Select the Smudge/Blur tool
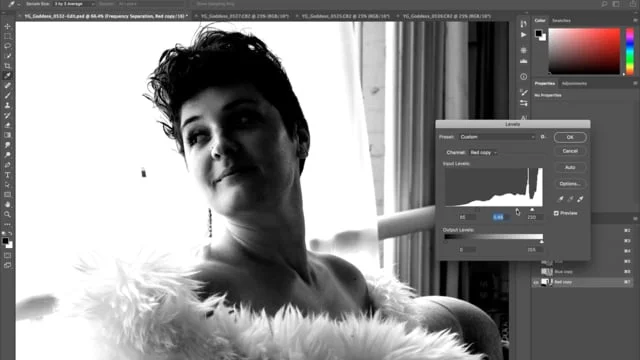 [7, 145]
